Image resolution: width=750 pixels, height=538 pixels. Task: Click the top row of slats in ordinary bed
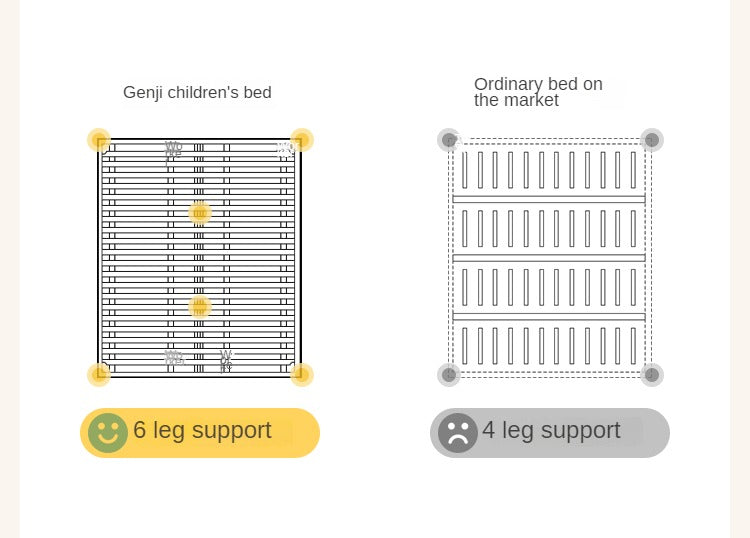(x=549, y=169)
